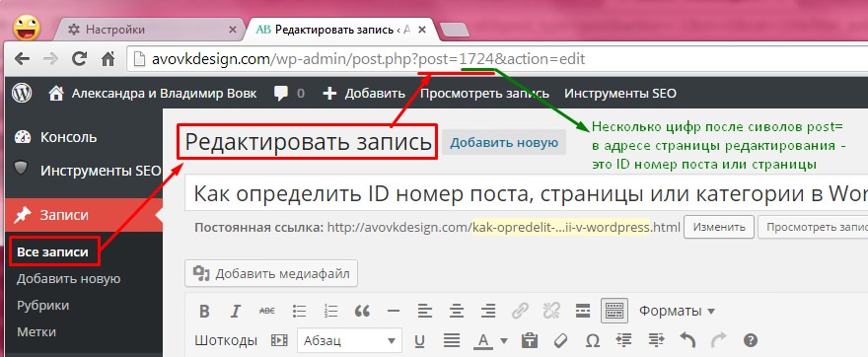Screen dimensions: 868x357
Task: Redo the last edit
Action: pos(718,340)
